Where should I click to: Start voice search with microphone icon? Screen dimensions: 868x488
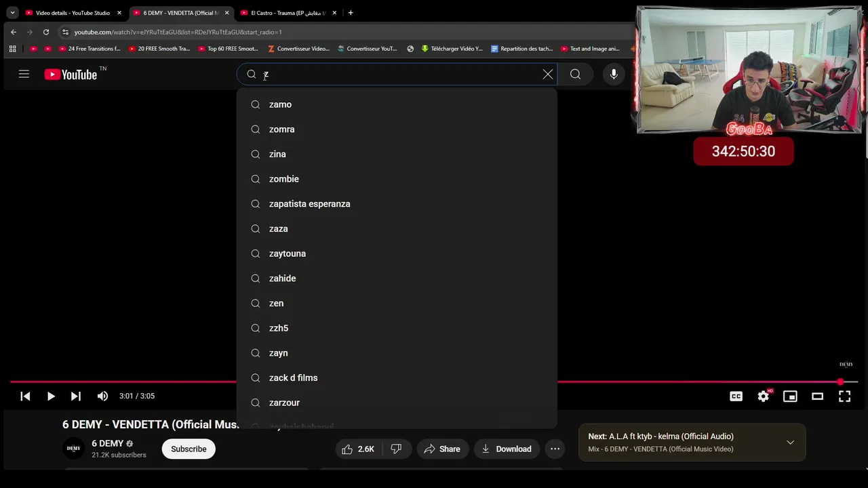pyautogui.click(x=614, y=75)
